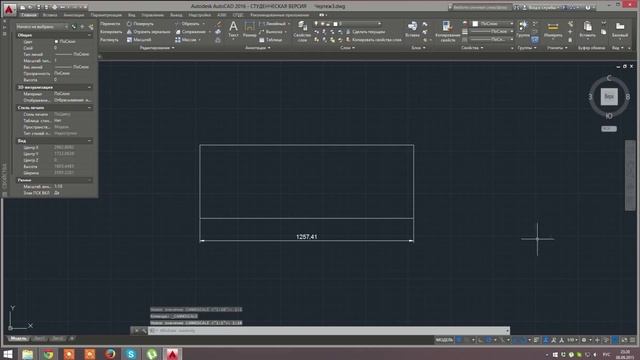The height and width of the screenshot is (360, 640).
Task: Switch to the Вставка ribbon tab
Action: coord(50,15)
